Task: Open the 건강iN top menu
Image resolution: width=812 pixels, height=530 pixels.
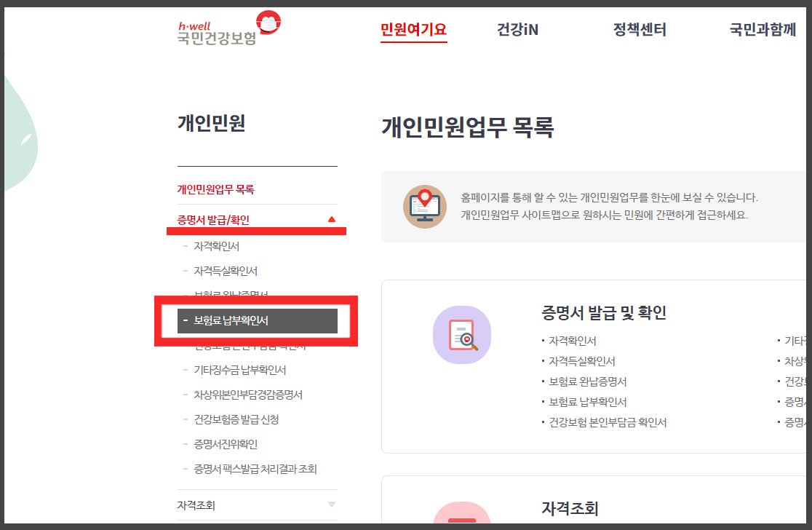Action: (517, 30)
